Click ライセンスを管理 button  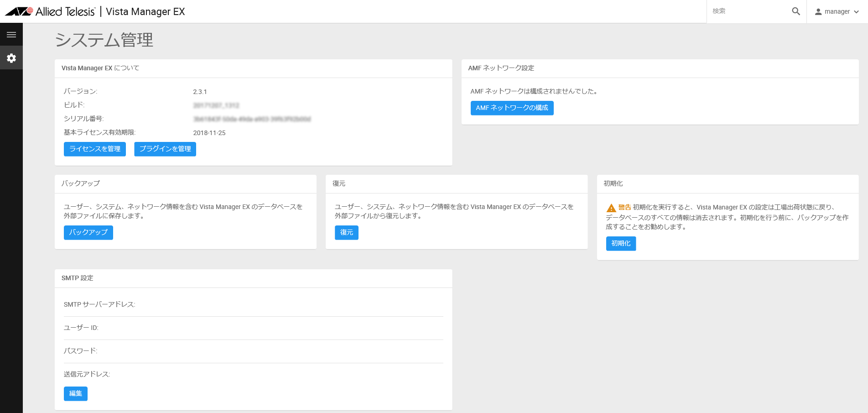(x=95, y=149)
